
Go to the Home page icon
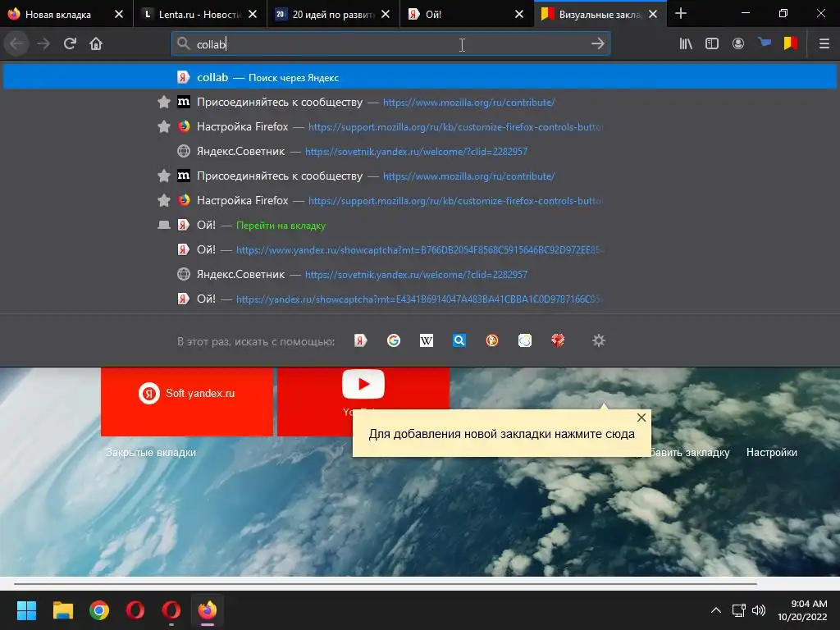[96, 43]
